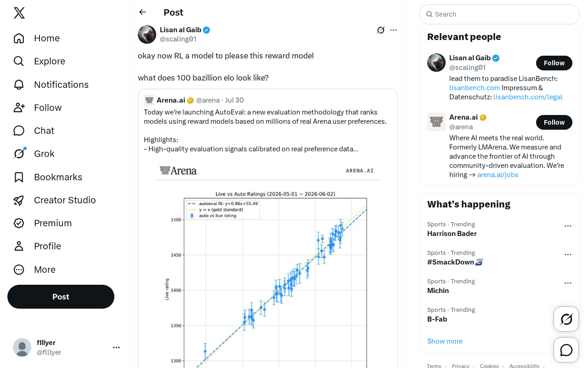Open Grok from the sidebar icon

(19, 154)
